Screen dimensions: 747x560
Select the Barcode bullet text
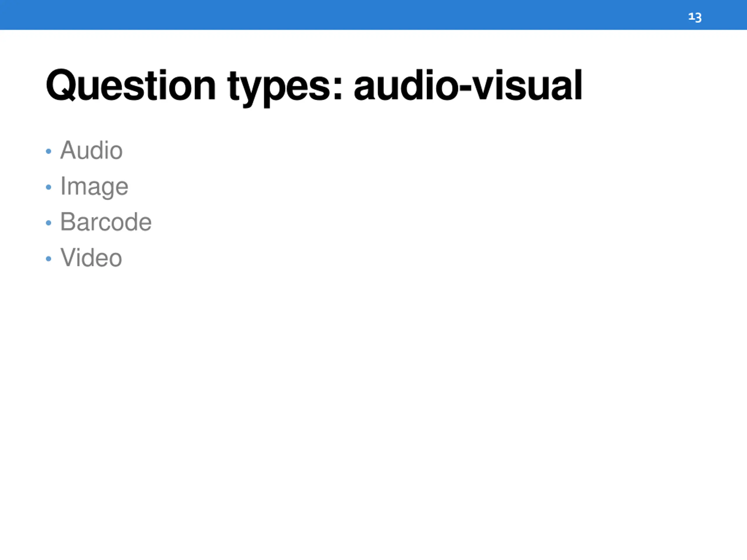106,222
